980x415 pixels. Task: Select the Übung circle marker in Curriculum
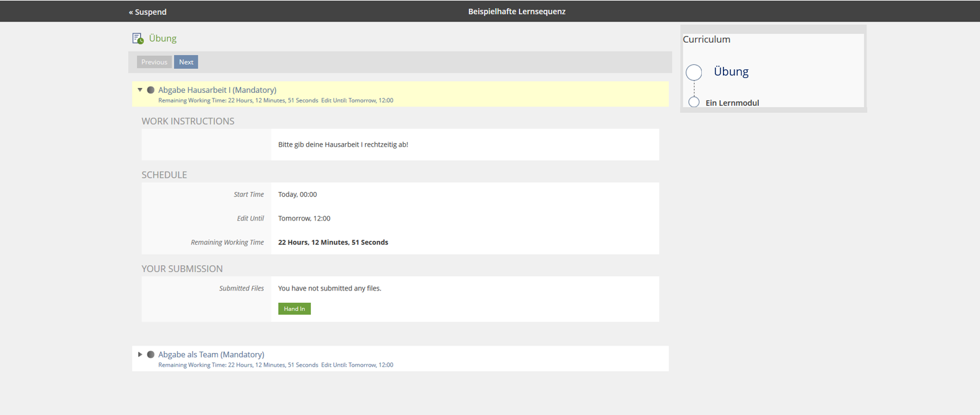pyautogui.click(x=694, y=72)
